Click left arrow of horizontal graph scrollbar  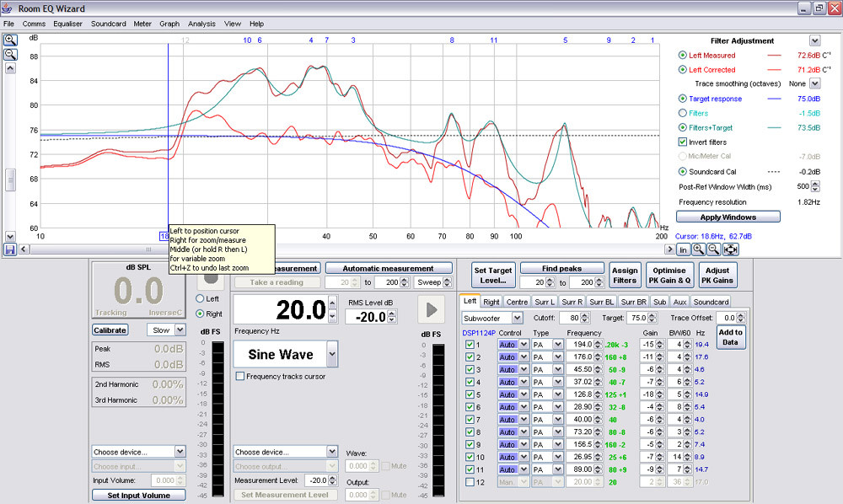pyautogui.click(x=24, y=249)
